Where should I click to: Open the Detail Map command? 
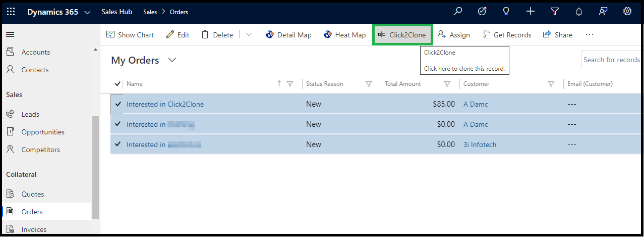[288, 35]
